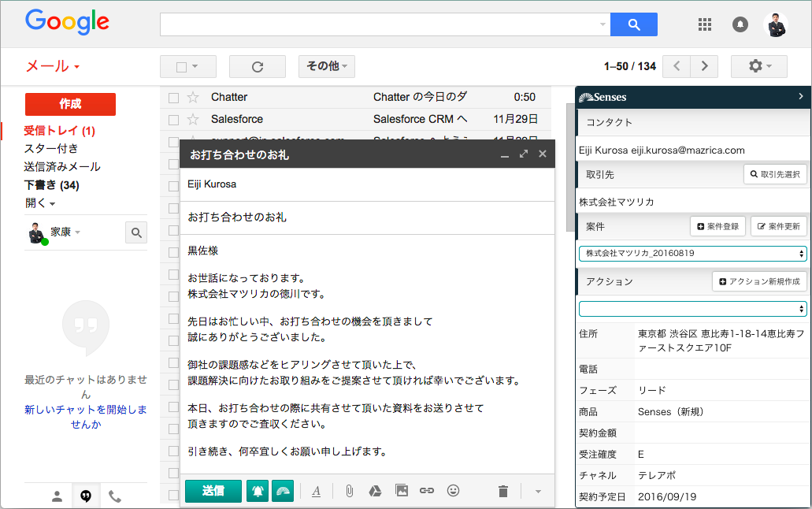Viewport: 812px width, 509px height.
Task: Search chat contacts with magnifier icon
Action: (136, 232)
